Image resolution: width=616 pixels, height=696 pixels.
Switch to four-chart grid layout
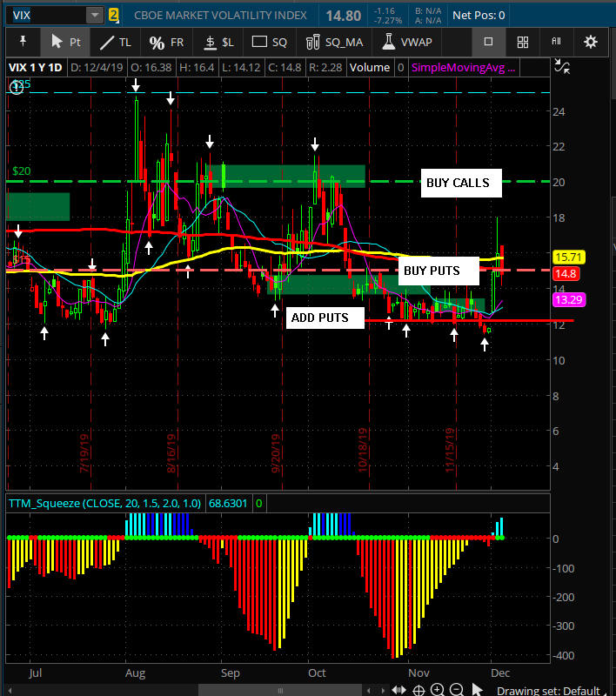pos(523,42)
